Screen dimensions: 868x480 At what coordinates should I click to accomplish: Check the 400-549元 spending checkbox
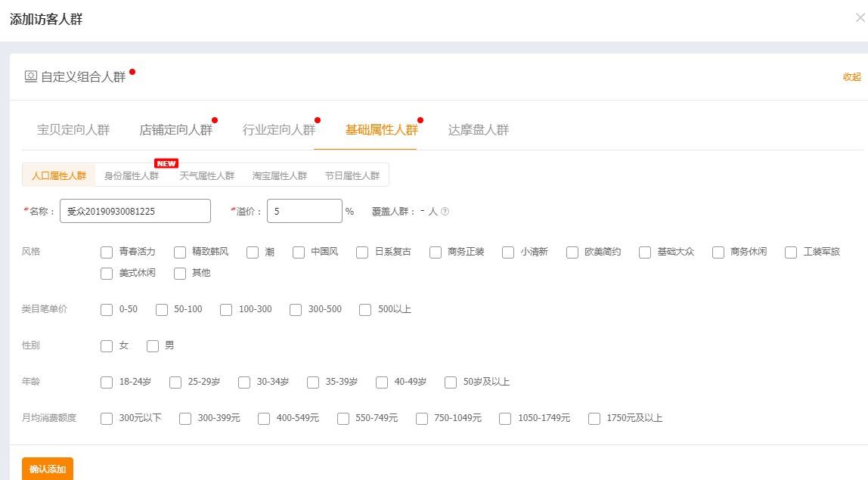pos(264,419)
